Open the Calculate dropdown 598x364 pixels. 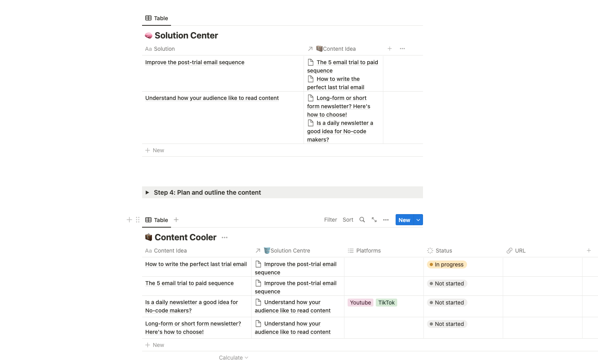pos(233,358)
